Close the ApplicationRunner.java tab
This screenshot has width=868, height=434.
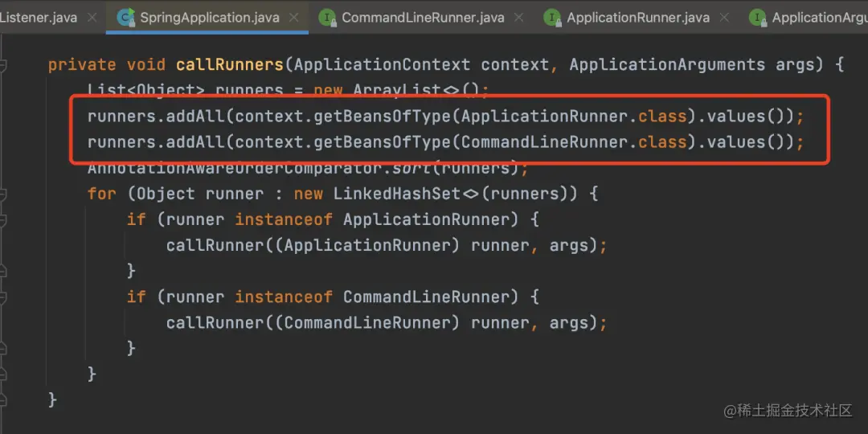tap(725, 17)
